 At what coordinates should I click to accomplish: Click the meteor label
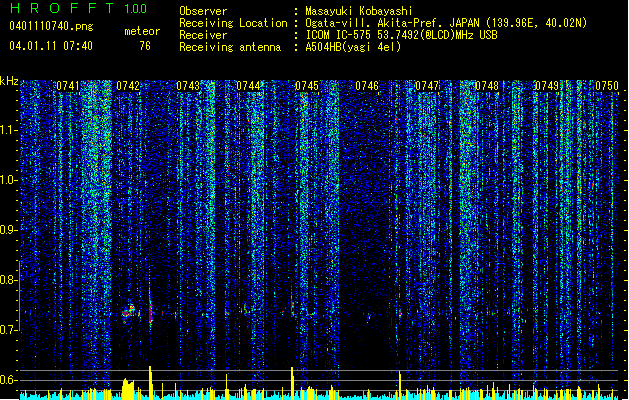pyautogui.click(x=142, y=31)
